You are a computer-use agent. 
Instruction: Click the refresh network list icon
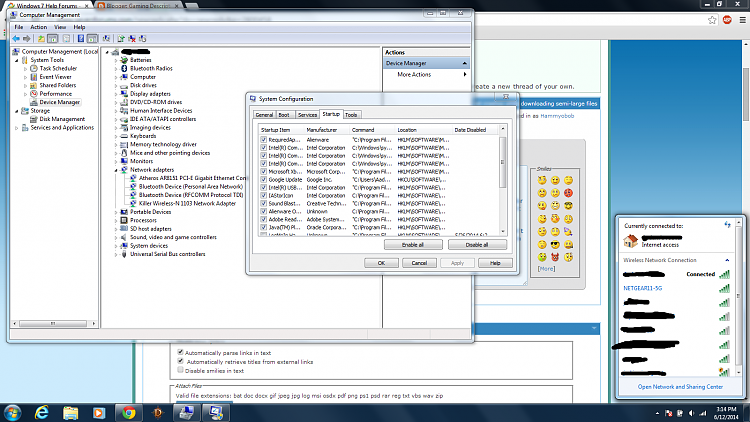[x=728, y=224]
